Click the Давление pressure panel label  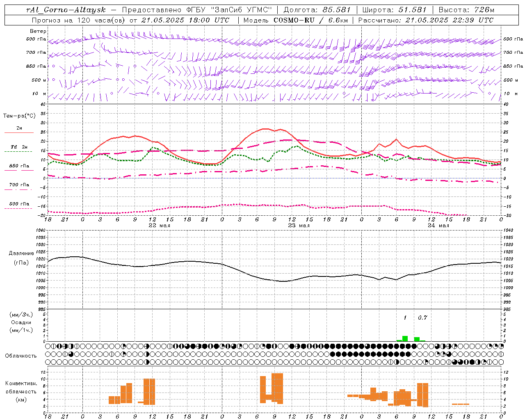pos(21,253)
